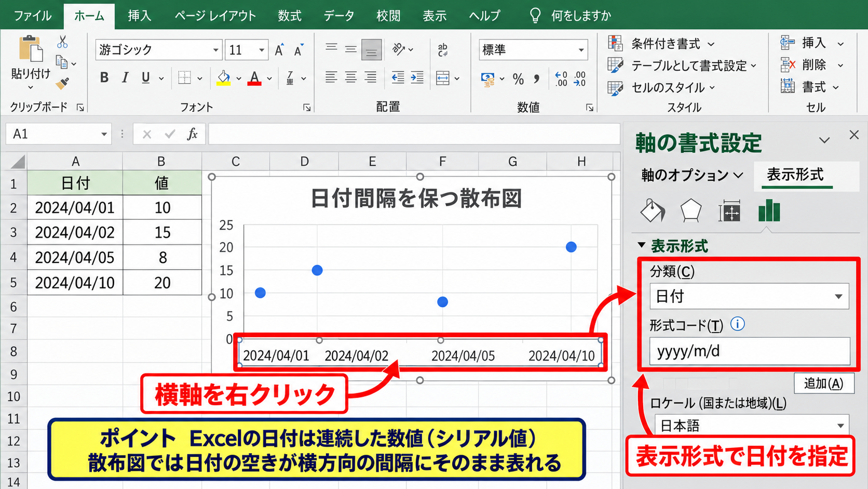Click the comma style icon
This screenshot has width=868, height=489.
[537, 79]
